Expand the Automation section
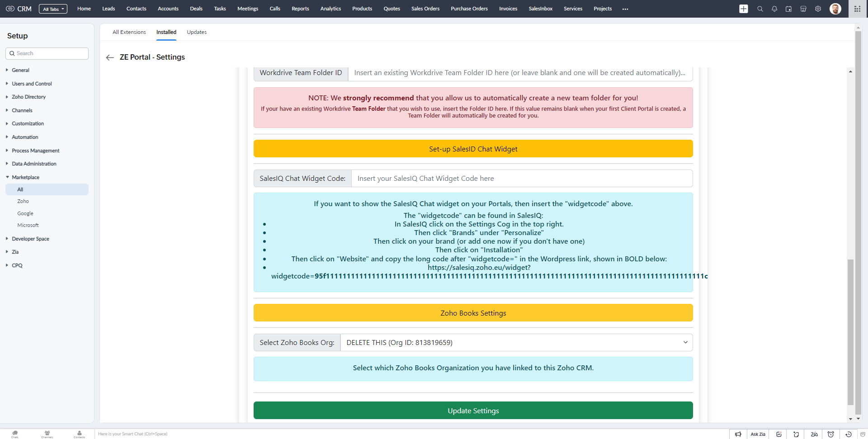868x439 pixels. click(x=25, y=137)
